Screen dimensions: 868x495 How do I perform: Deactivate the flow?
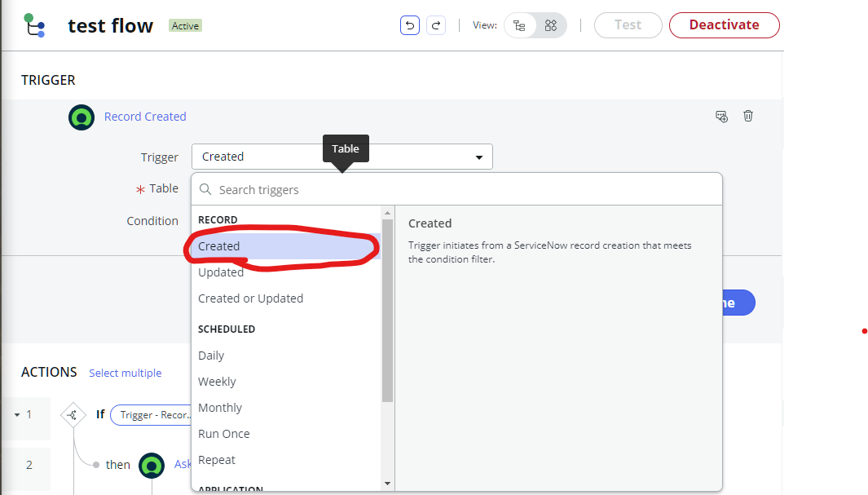coord(724,25)
